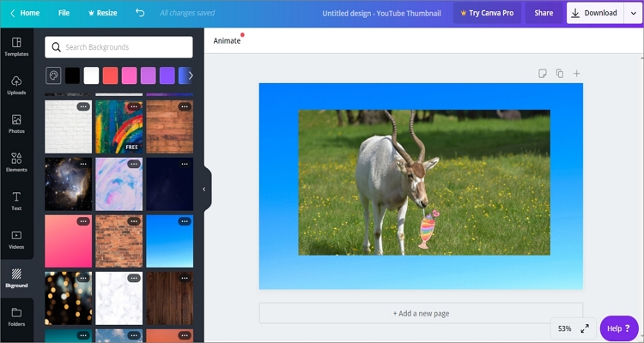This screenshot has width=644, height=343.
Task: Open the Videos sidebar panel
Action: (16, 239)
